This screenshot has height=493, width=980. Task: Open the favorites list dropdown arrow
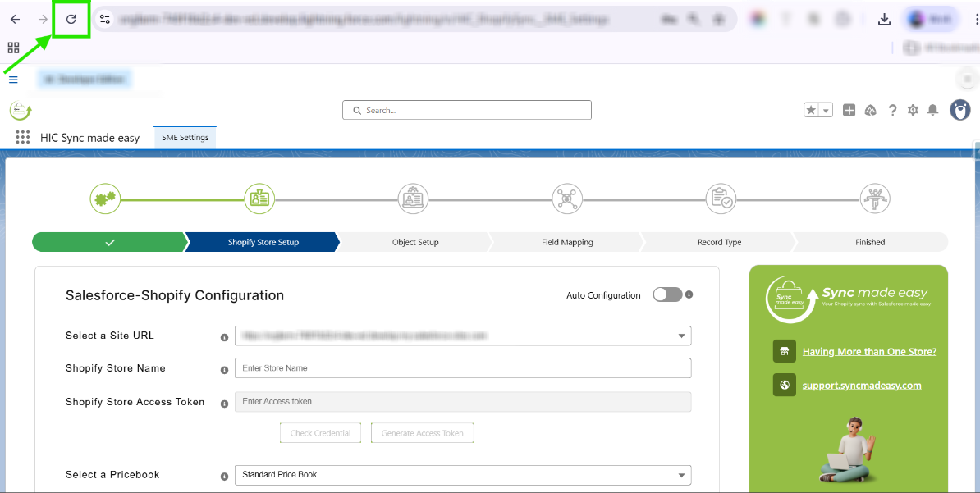coord(827,110)
